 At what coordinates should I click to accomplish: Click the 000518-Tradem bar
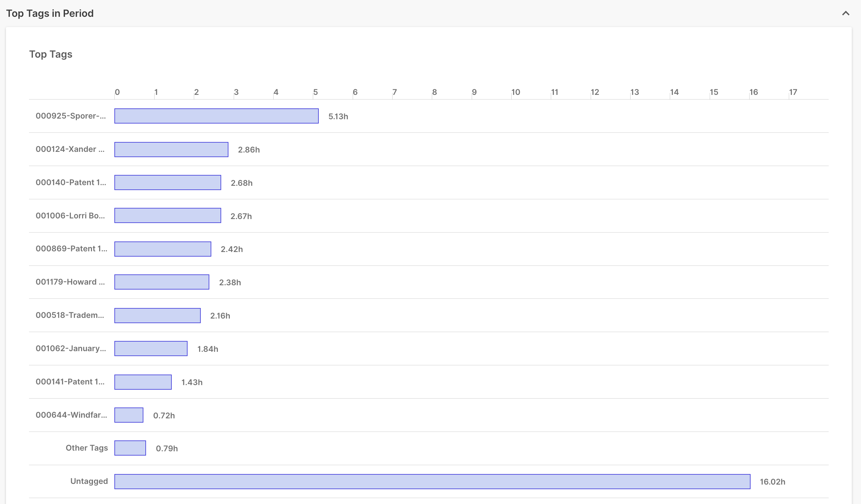[x=158, y=316]
